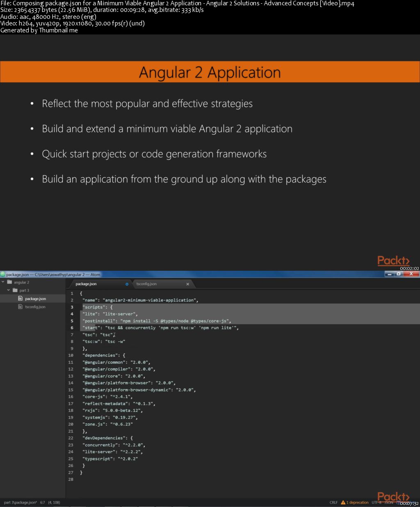420x507 pixels.
Task: Click the "Build an application from the ground up" bullet
Action: [x=184, y=179]
